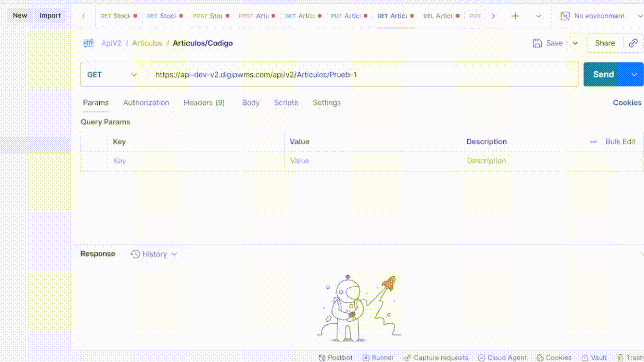
Task: Toggle the environment quick look eye icon
Action: pyautogui.click(x=565, y=16)
